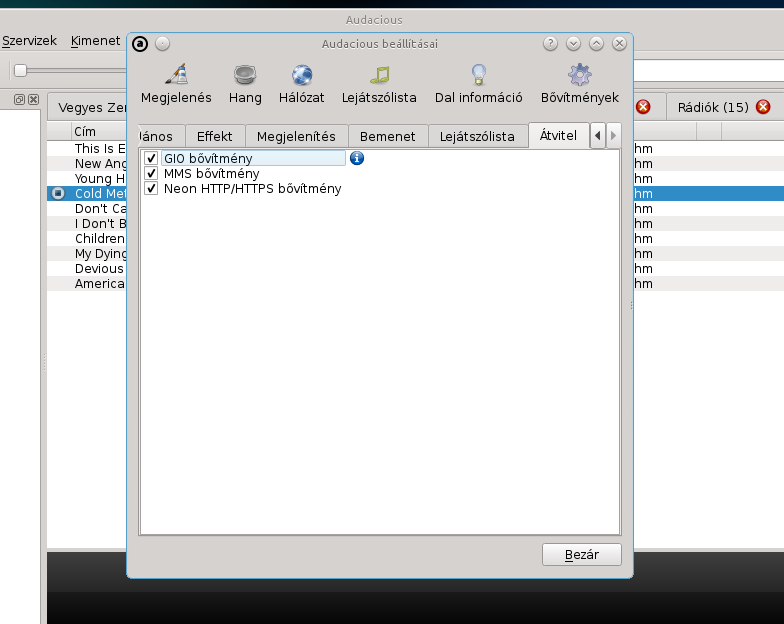
Task: Close the side panel in main window
Action: [34, 100]
